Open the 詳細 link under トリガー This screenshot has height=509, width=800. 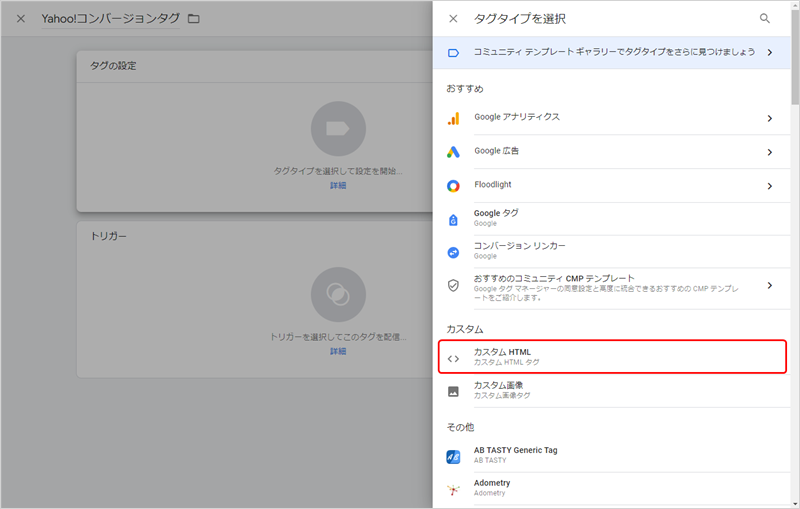coord(338,351)
